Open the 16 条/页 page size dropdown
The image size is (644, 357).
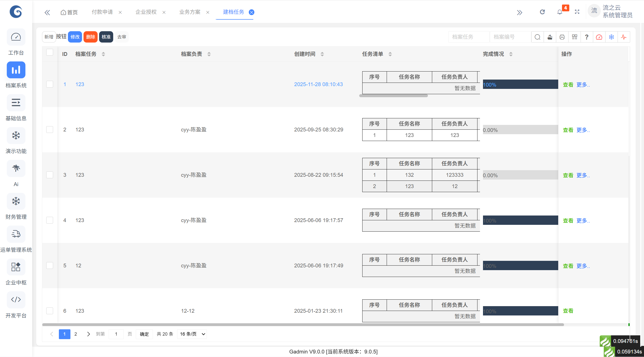point(192,334)
